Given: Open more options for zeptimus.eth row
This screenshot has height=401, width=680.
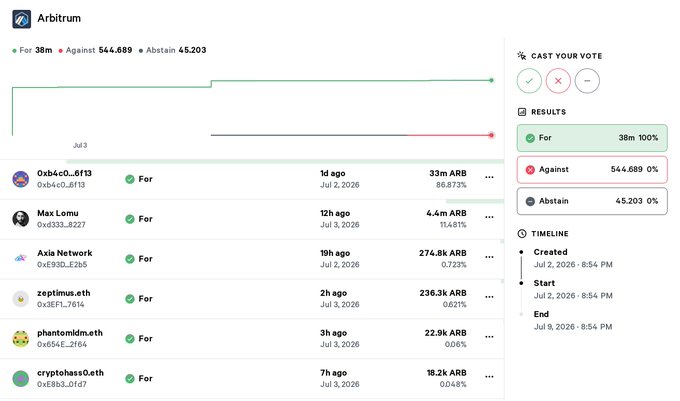Looking at the screenshot, I should click(489, 297).
